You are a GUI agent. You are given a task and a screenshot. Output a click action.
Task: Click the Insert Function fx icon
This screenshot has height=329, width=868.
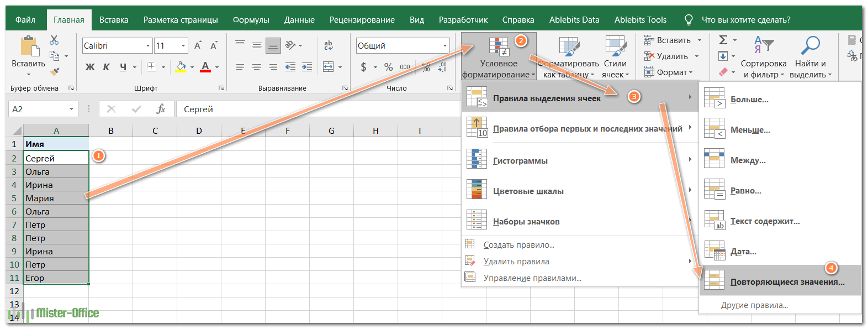(x=161, y=109)
